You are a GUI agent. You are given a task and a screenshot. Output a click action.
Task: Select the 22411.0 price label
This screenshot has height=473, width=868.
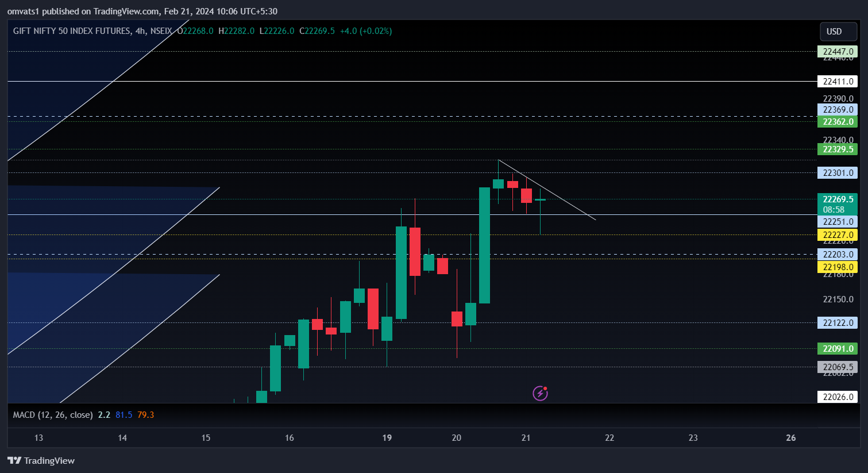coord(838,82)
